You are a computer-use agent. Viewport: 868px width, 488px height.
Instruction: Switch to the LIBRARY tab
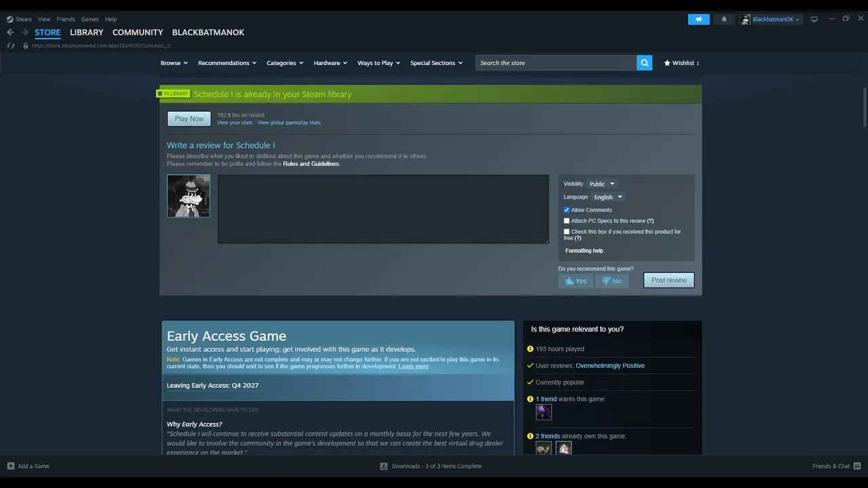87,33
